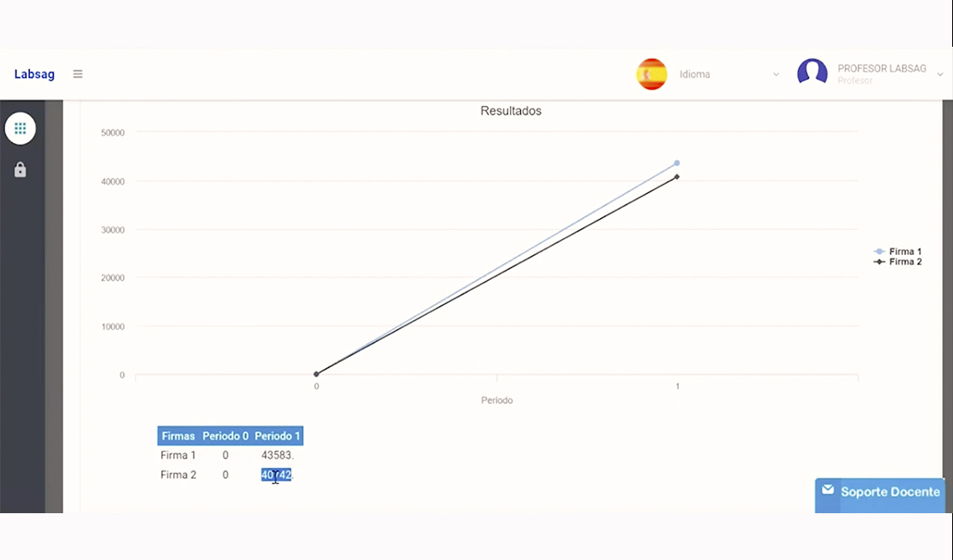Open the profile avatar icon
Viewport: 953px width, 560px height.
click(813, 72)
